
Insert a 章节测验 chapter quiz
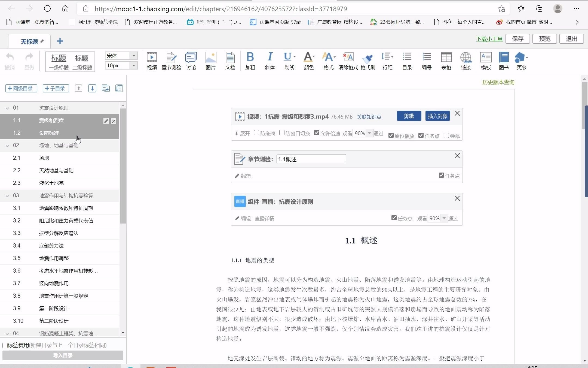coord(171,61)
